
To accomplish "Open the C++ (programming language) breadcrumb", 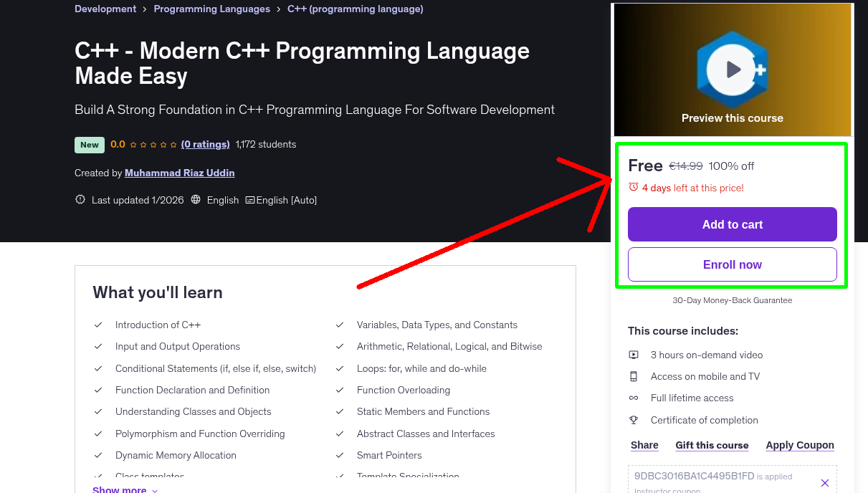I will (x=355, y=9).
